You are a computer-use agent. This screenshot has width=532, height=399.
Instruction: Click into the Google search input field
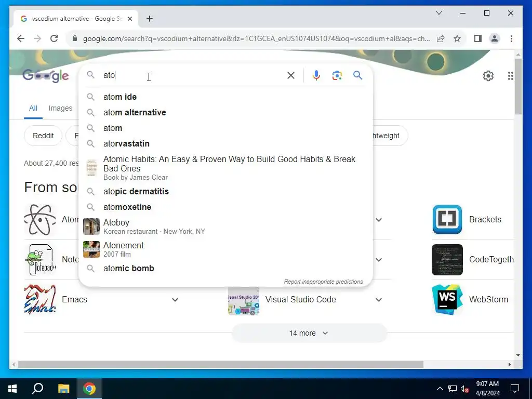click(x=193, y=75)
